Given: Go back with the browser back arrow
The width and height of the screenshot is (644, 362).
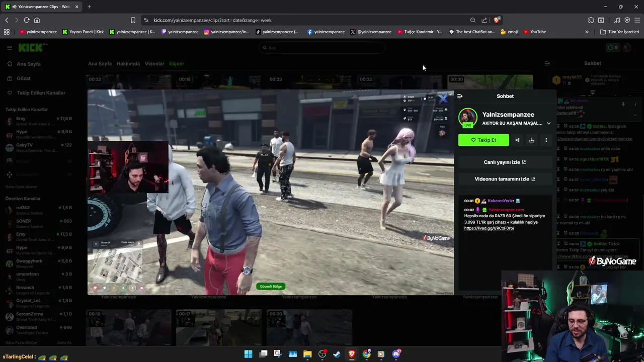Looking at the screenshot, I should [x=7, y=20].
